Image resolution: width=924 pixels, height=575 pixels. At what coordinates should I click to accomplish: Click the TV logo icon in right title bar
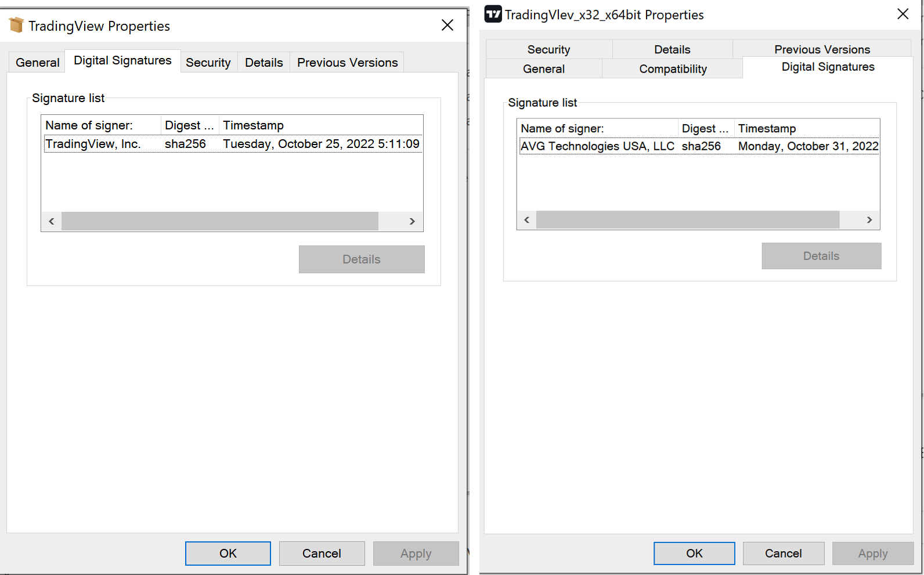click(x=493, y=14)
